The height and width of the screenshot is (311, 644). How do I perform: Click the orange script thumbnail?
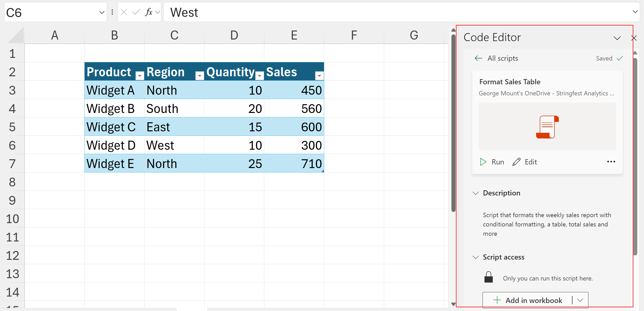547,127
